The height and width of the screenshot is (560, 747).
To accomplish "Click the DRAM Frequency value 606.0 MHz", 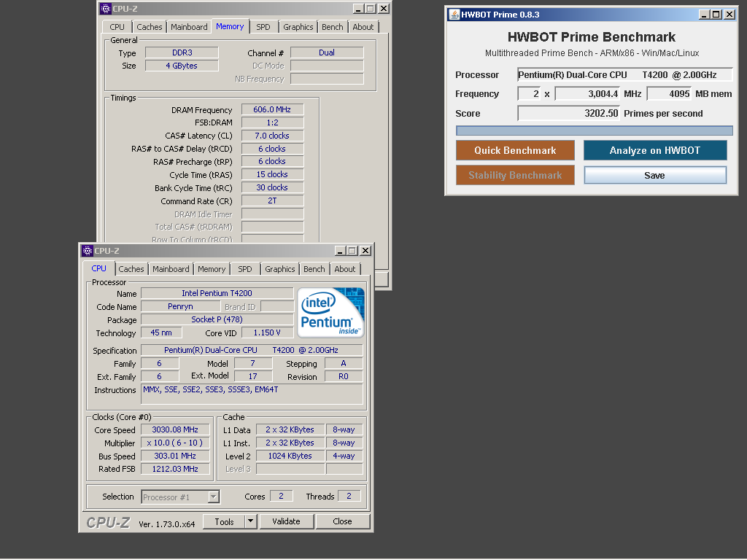I will click(x=272, y=109).
